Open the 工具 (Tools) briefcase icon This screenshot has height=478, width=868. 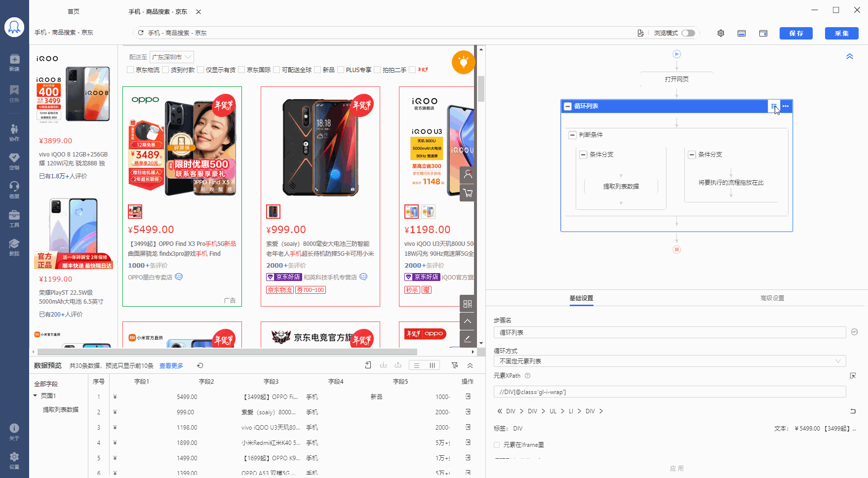coord(14,218)
